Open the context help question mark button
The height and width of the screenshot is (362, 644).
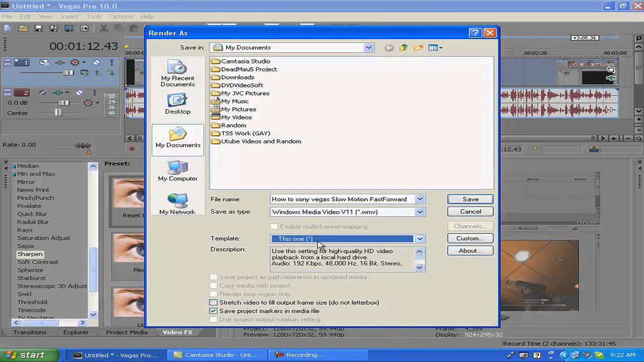click(x=475, y=33)
